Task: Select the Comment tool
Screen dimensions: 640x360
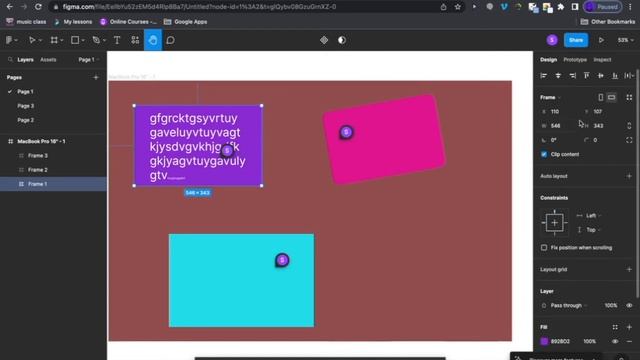Action: (x=171, y=40)
